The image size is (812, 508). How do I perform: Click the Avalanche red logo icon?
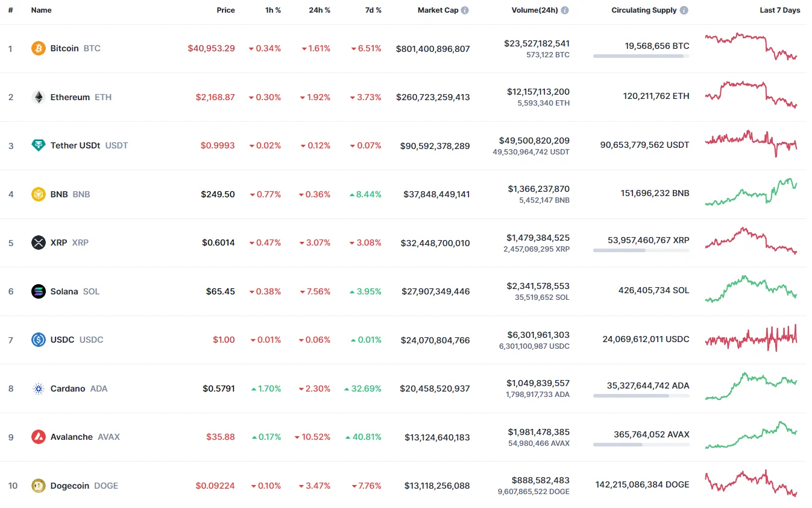point(39,437)
